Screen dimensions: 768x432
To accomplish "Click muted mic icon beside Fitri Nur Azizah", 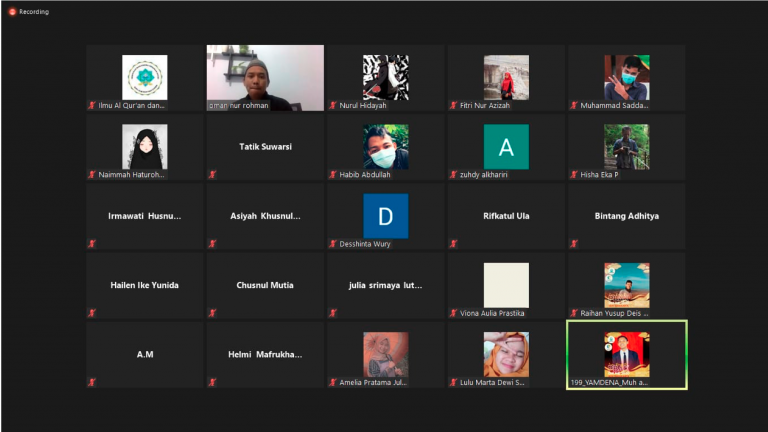I will [x=453, y=105].
